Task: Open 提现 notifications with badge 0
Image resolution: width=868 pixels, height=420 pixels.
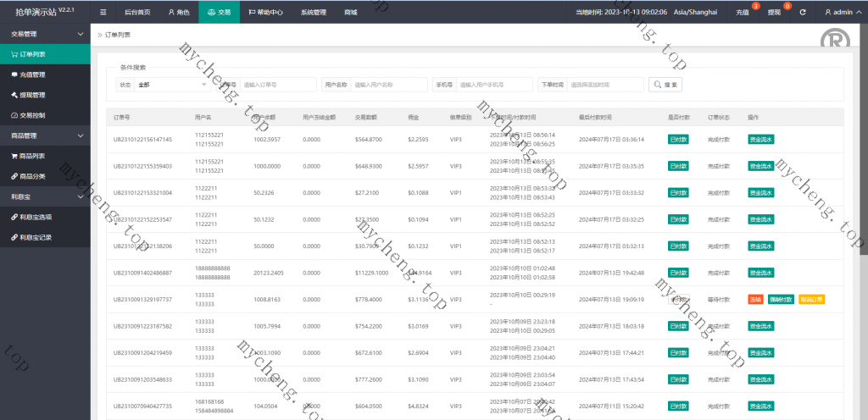Action: [x=774, y=13]
